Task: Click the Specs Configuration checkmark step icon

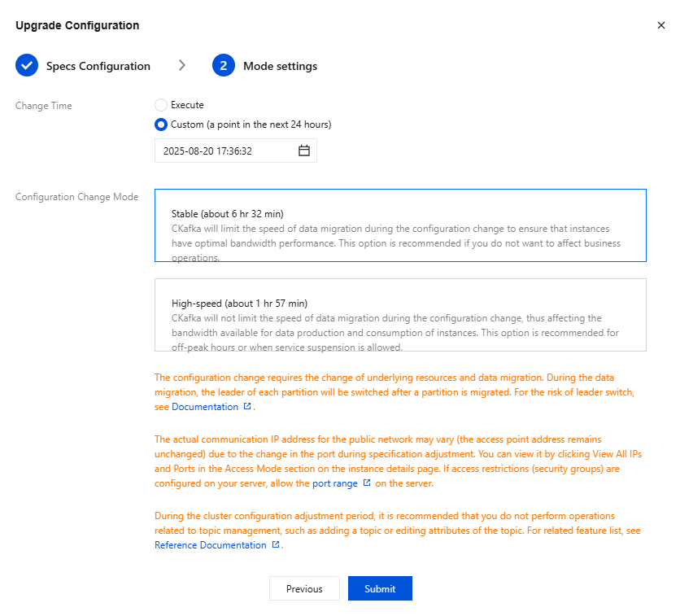Action: point(27,66)
